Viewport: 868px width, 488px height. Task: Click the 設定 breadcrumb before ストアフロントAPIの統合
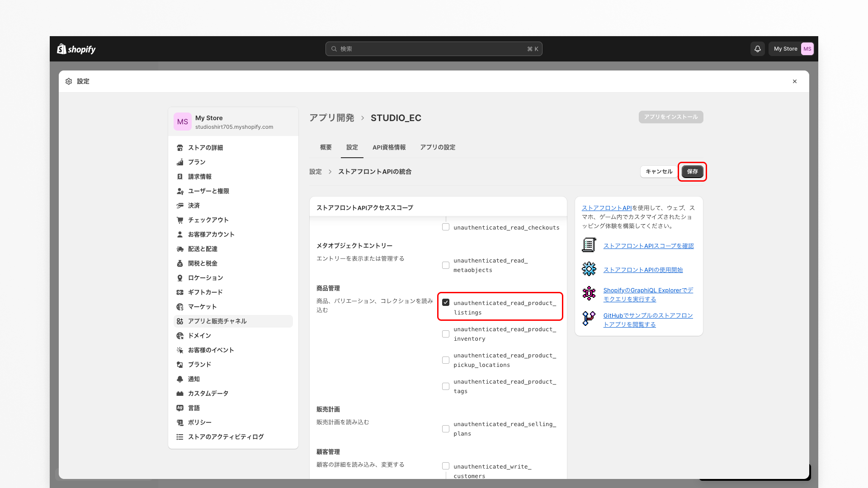click(316, 172)
